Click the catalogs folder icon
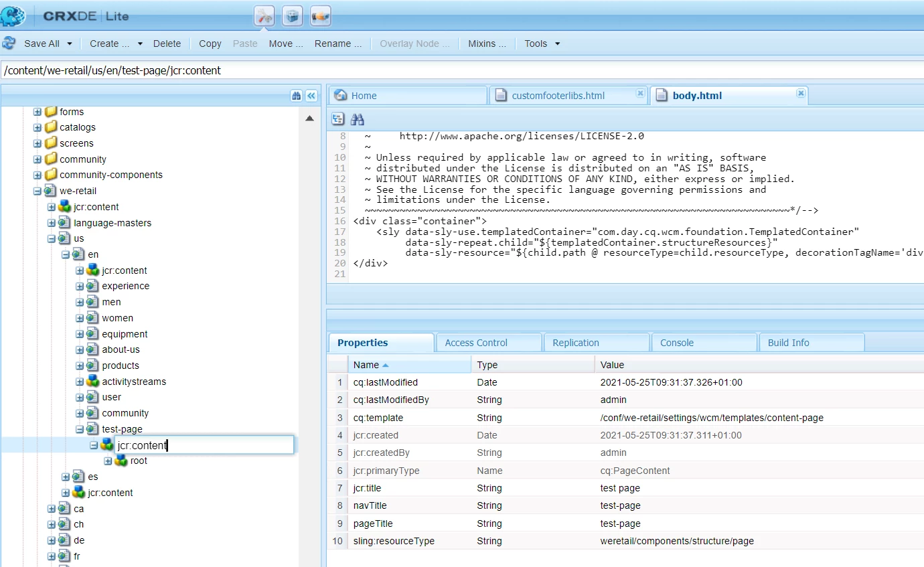The image size is (924, 567). 51,127
